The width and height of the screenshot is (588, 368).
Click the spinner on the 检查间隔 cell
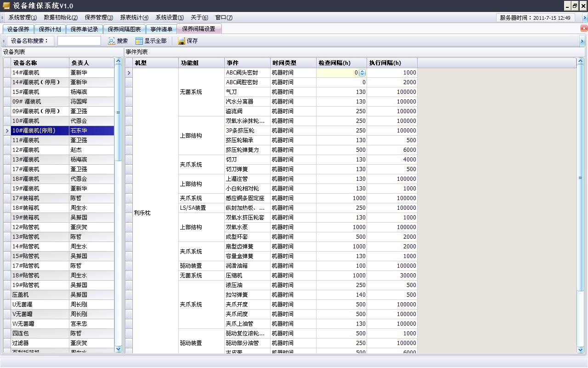(x=362, y=73)
